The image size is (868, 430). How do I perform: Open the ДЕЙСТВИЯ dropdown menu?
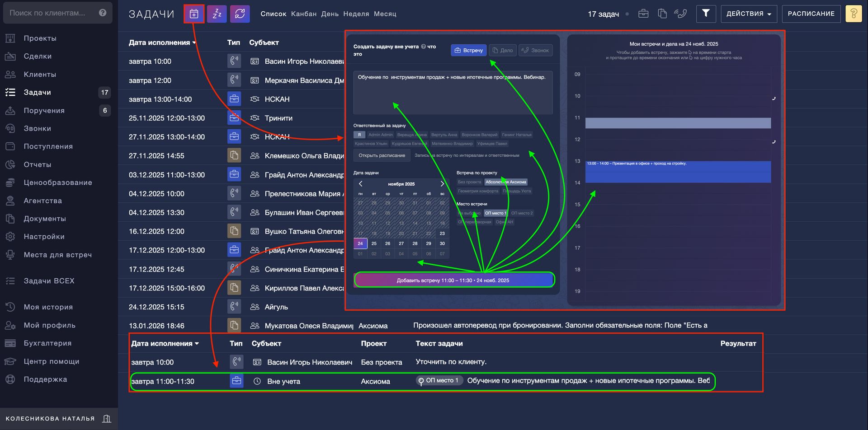coord(749,14)
